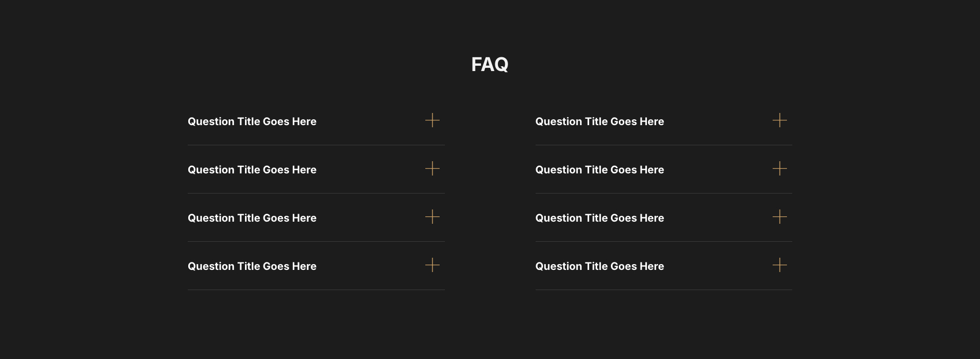Click the topmost gold plus icon on the left

(x=432, y=120)
